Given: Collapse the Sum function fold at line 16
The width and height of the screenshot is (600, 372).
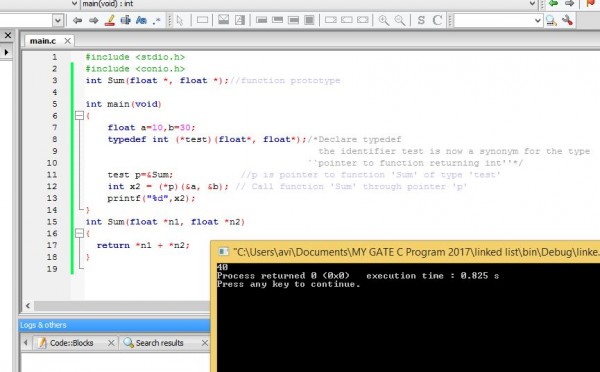Looking at the screenshot, I should click(79, 233).
